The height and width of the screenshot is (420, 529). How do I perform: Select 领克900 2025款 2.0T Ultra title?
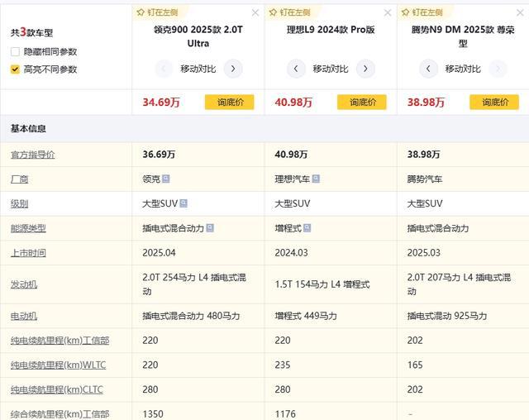pos(198,36)
